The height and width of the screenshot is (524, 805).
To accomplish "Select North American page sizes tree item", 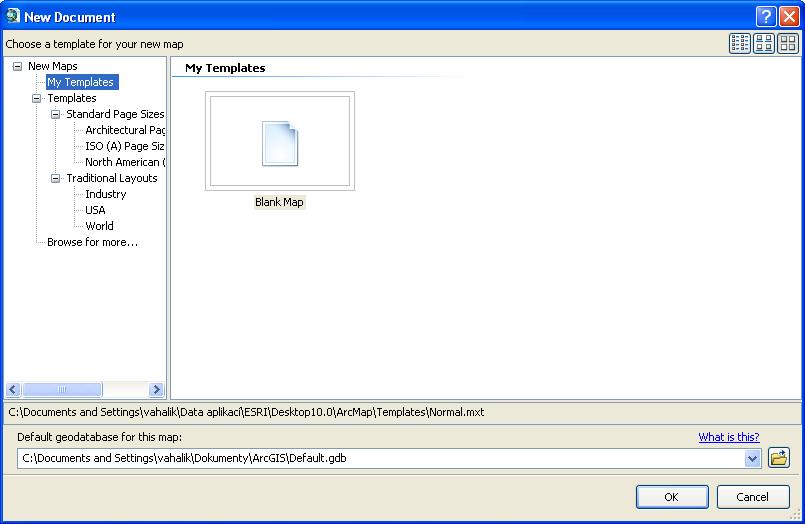I will [125, 162].
